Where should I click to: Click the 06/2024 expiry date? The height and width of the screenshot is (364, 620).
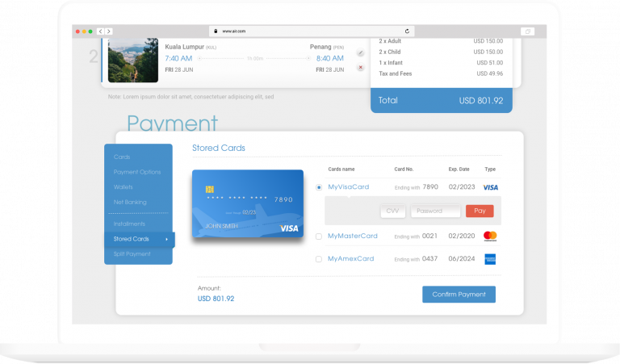point(462,258)
